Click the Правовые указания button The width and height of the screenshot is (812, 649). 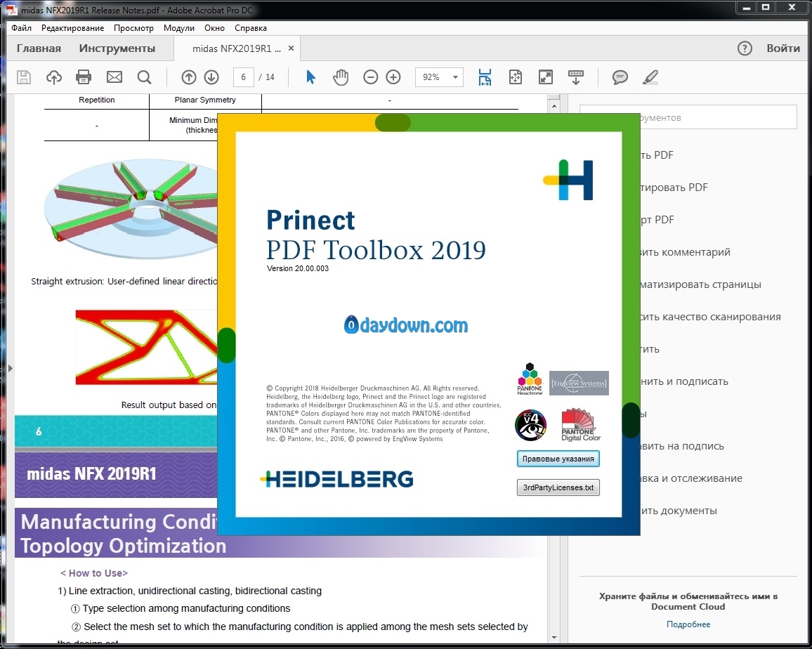(x=558, y=459)
